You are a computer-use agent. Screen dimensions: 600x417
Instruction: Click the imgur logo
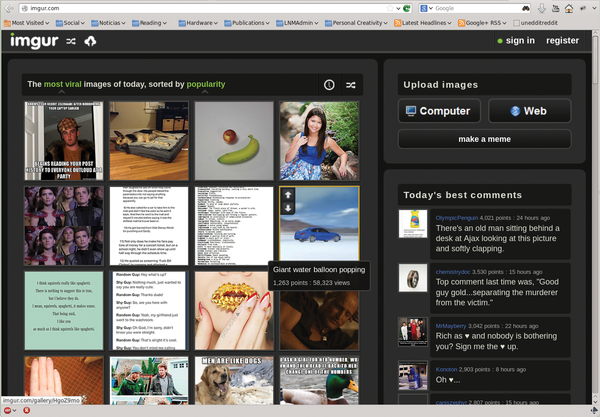[x=34, y=41]
